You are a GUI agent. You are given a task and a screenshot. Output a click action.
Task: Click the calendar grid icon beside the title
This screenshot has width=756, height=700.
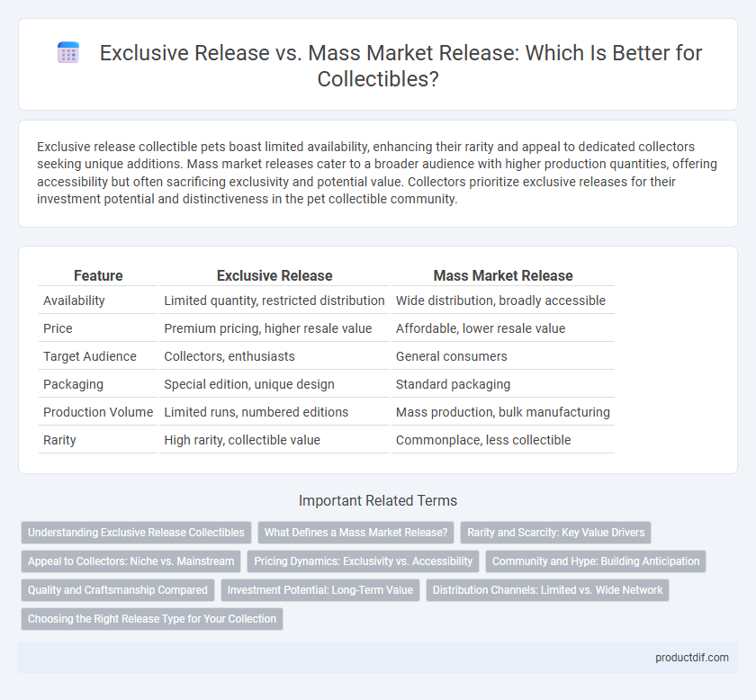click(x=68, y=52)
